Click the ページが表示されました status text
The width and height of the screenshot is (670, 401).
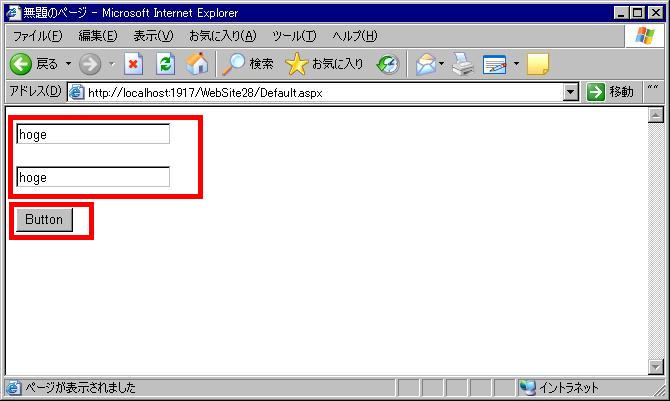pos(80,388)
